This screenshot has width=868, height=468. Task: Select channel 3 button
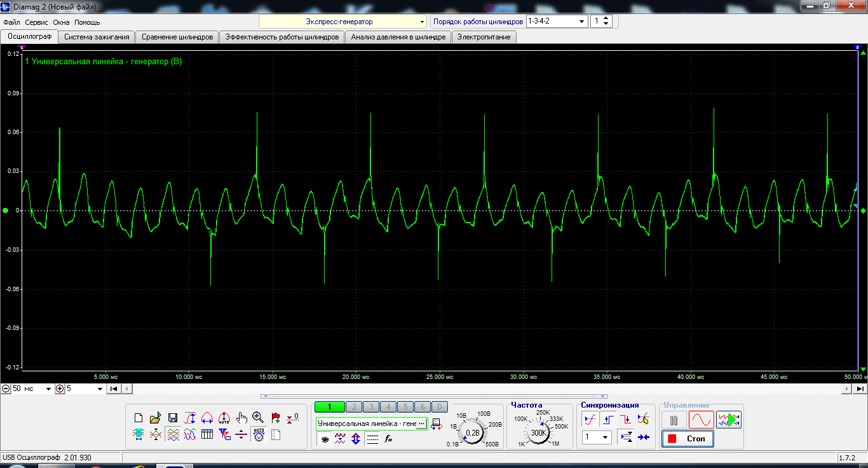pyautogui.click(x=371, y=407)
